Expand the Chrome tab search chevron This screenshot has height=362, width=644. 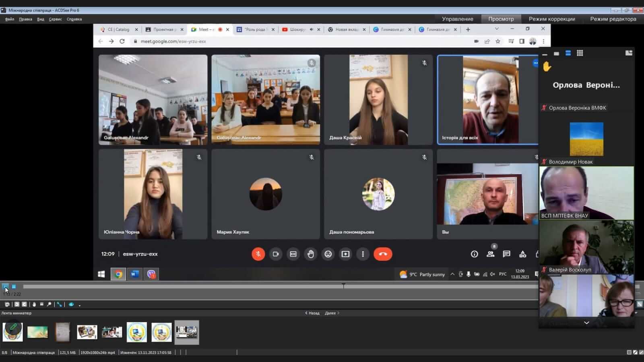(497, 29)
